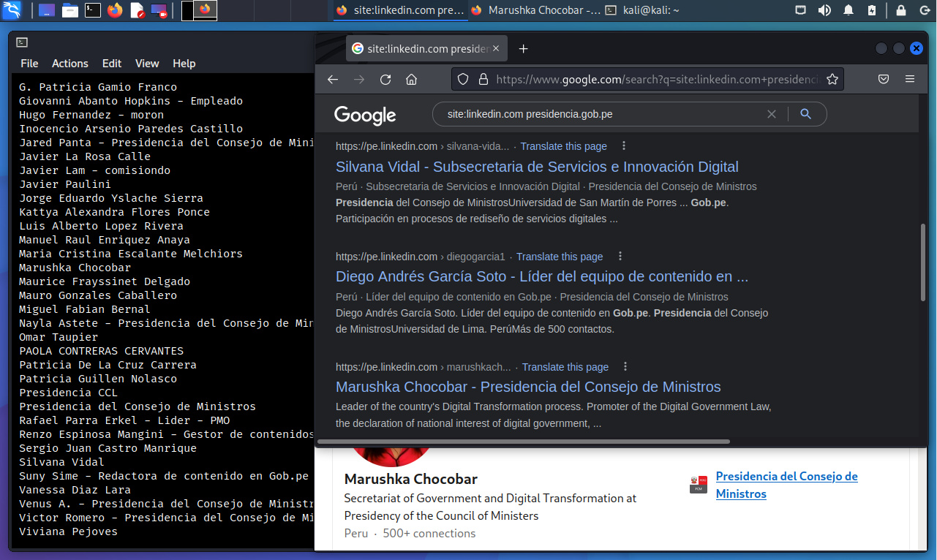Open a new browser tab
This screenshot has height=560, width=937.
[523, 49]
